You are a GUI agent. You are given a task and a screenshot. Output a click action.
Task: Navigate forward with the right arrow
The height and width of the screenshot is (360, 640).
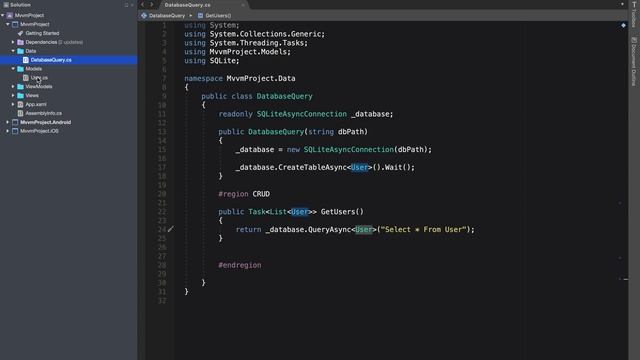(151, 4)
